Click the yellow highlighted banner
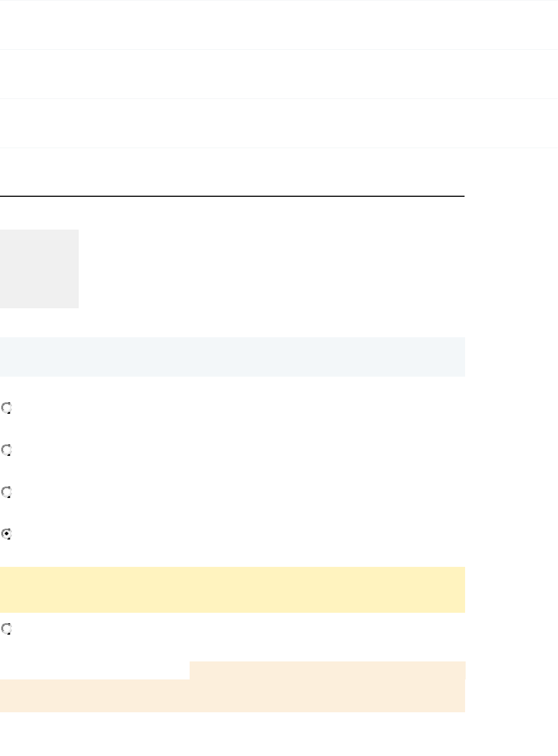This screenshot has width=558, height=756. pos(232,589)
